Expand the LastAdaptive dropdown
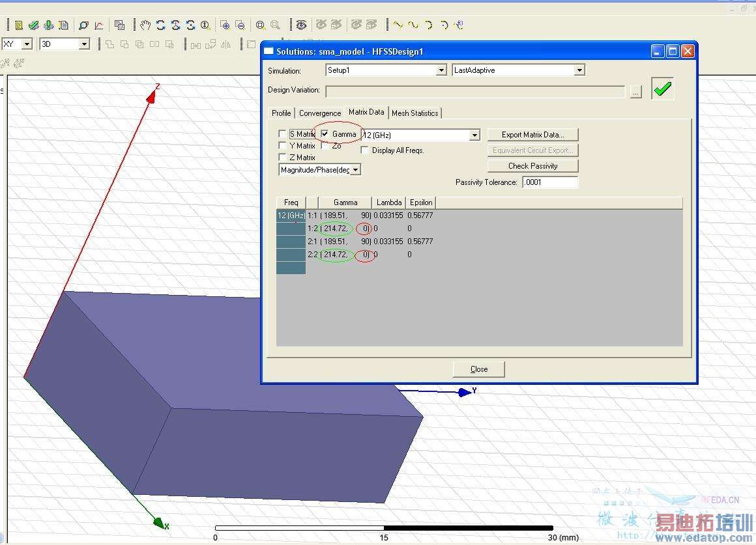 [579, 70]
